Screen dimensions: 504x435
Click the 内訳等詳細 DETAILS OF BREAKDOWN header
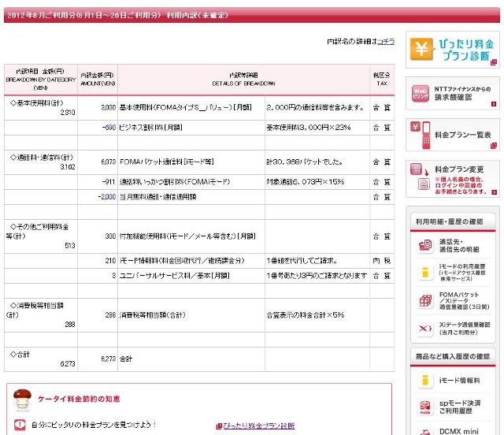[x=243, y=80]
